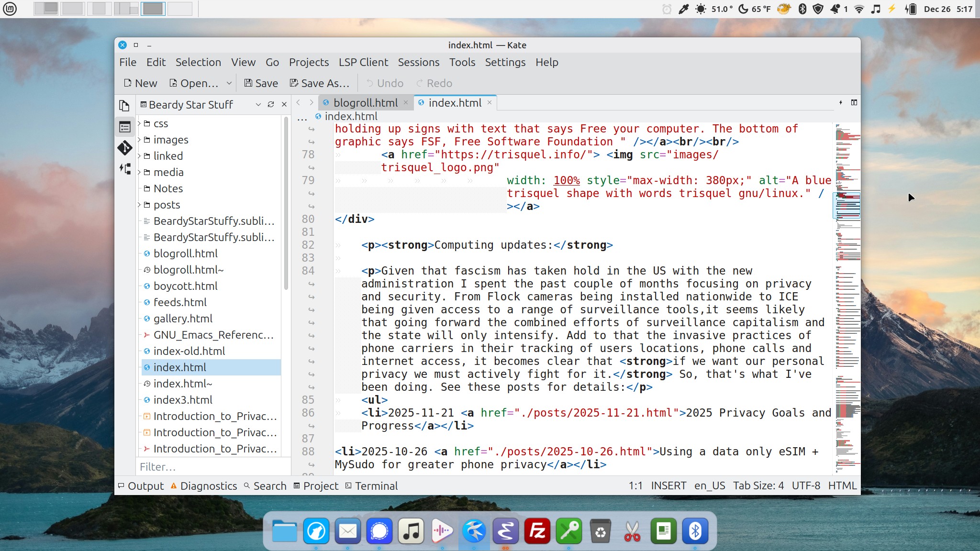Open the Beardy Star Stuff project dropdown
Screen dimensions: 980x551
258,104
